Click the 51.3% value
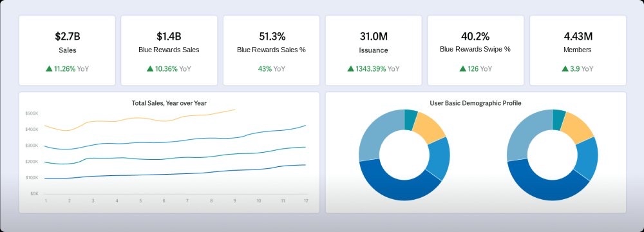The height and width of the screenshot is (232, 644). [x=272, y=36]
